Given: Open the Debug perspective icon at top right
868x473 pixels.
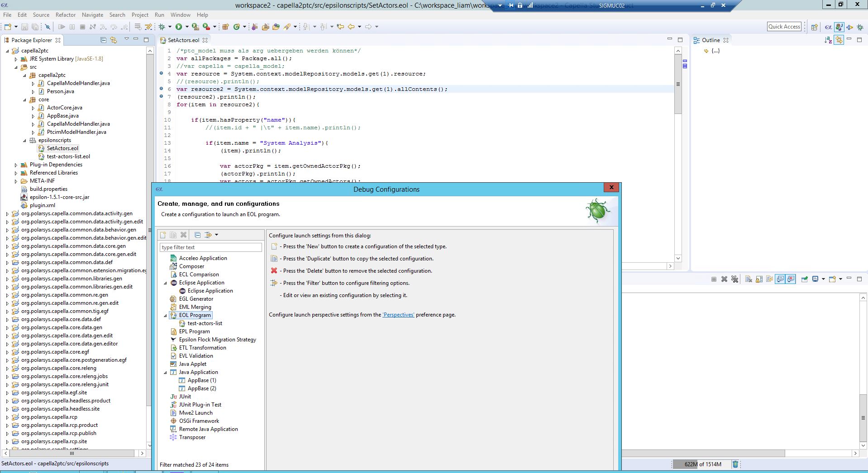Looking at the screenshot, I should (860, 27).
